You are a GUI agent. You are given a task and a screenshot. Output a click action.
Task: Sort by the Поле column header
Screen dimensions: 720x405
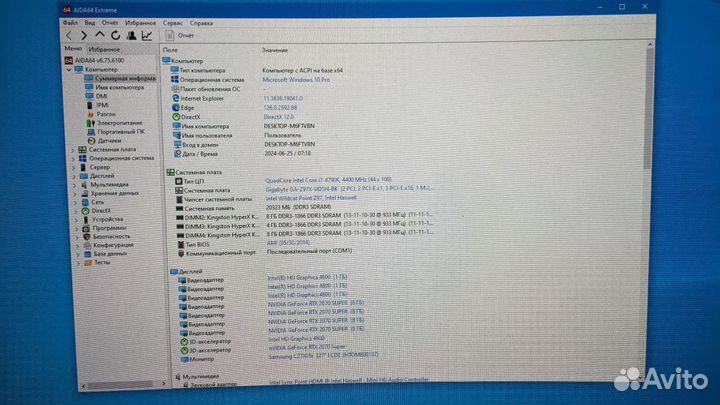click(170, 50)
